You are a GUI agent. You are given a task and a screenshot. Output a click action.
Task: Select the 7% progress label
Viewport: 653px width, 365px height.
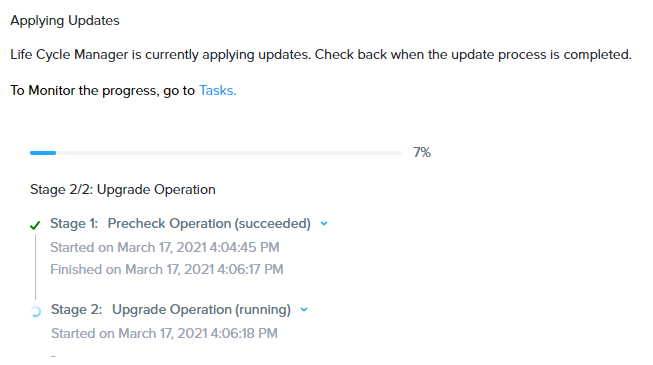[x=422, y=152]
